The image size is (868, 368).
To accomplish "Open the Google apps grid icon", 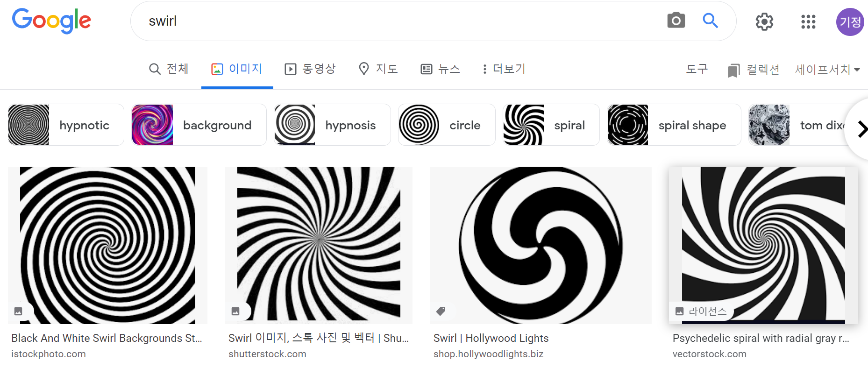I will tap(808, 21).
